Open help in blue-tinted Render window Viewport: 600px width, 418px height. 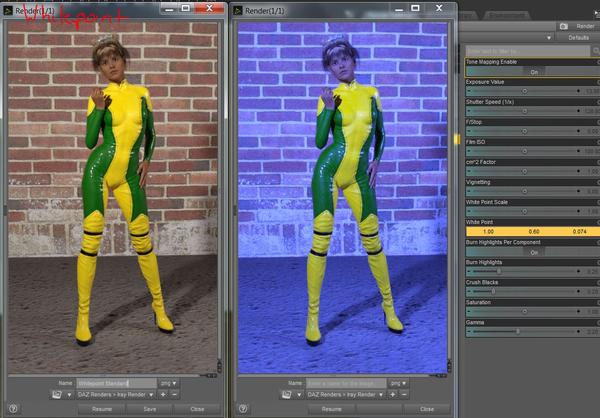point(243,409)
